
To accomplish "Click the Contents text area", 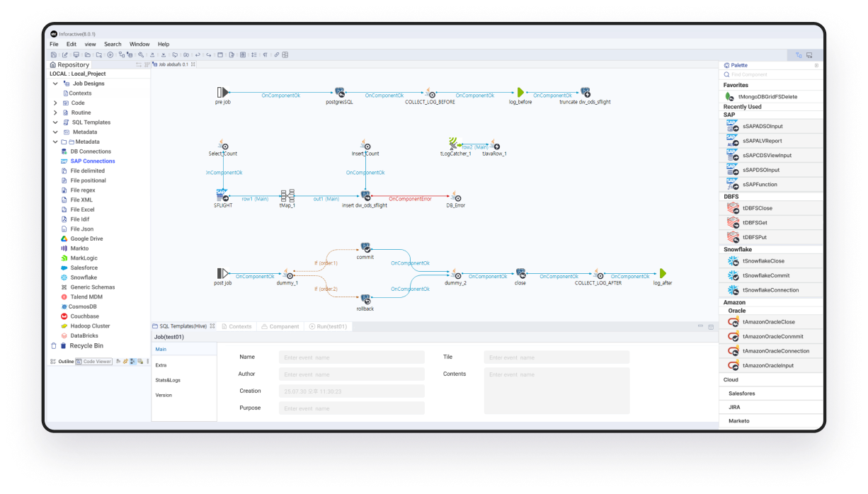I will click(x=556, y=391).
